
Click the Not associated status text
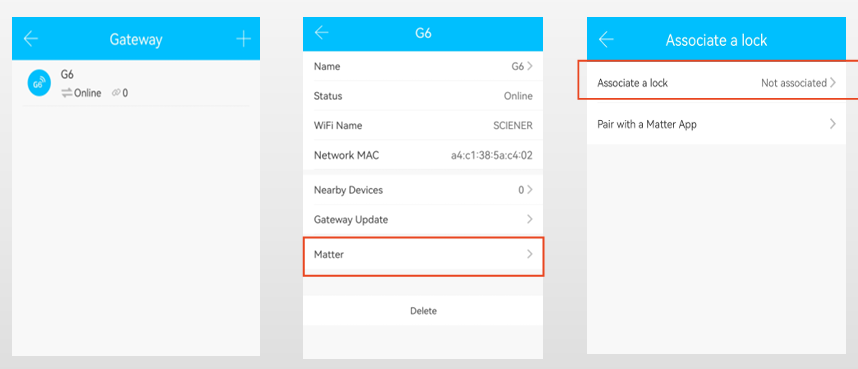[x=793, y=83]
